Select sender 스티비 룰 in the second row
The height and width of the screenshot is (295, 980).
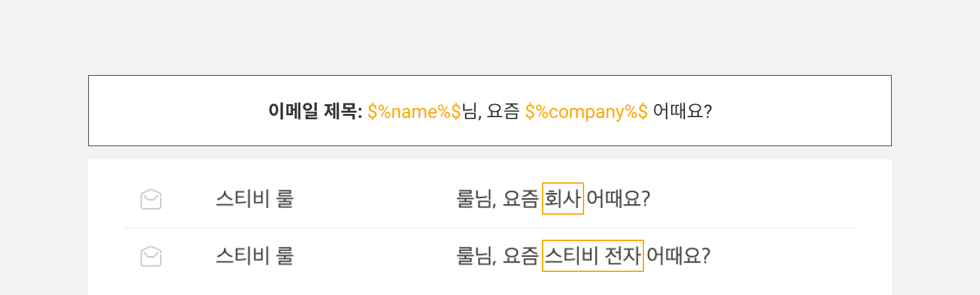click(254, 256)
